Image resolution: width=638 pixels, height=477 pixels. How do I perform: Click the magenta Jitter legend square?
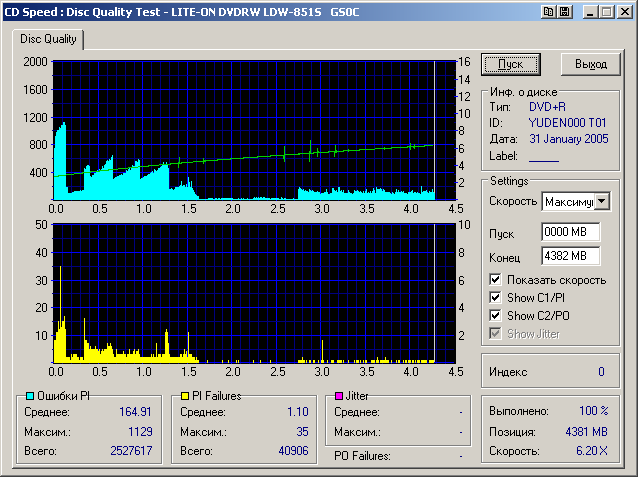339,397
